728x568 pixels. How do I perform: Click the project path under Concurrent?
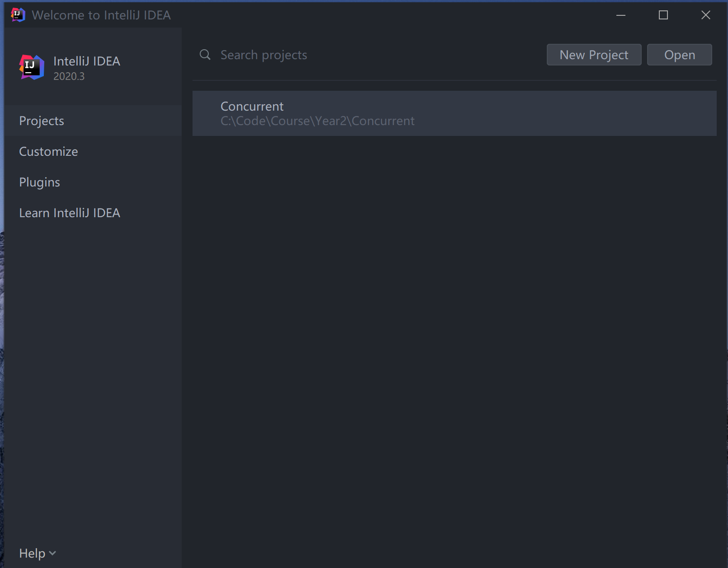317,121
